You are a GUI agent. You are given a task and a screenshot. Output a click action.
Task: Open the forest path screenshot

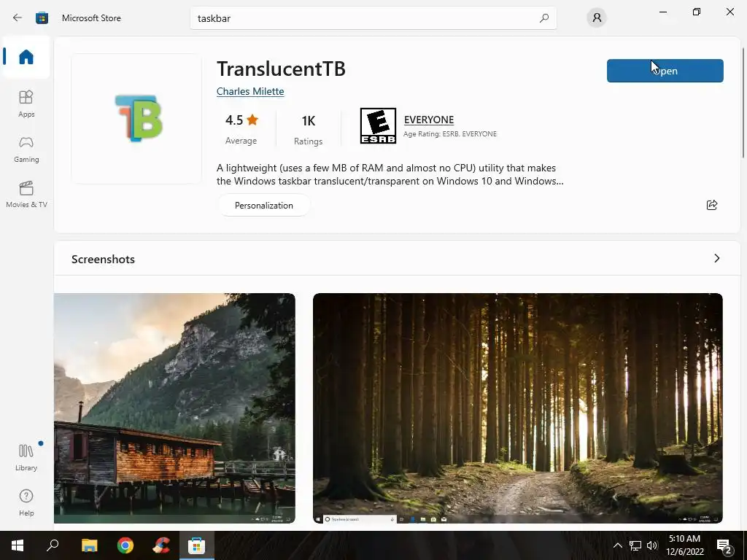point(518,408)
